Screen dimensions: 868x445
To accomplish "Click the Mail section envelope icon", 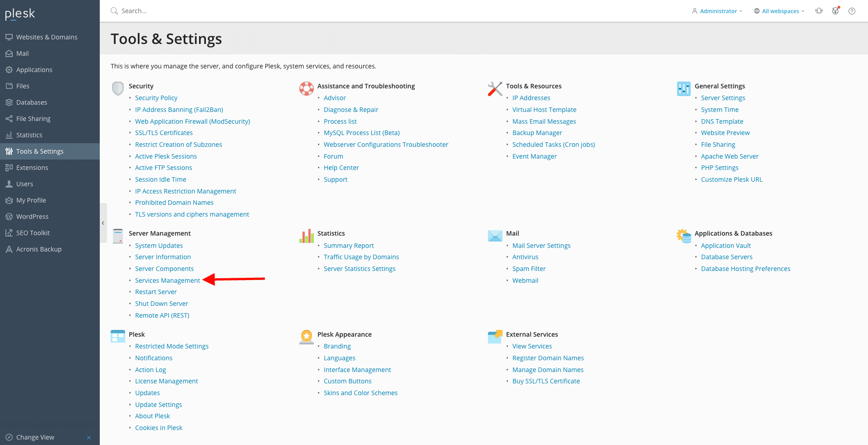I will click(495, 236).
